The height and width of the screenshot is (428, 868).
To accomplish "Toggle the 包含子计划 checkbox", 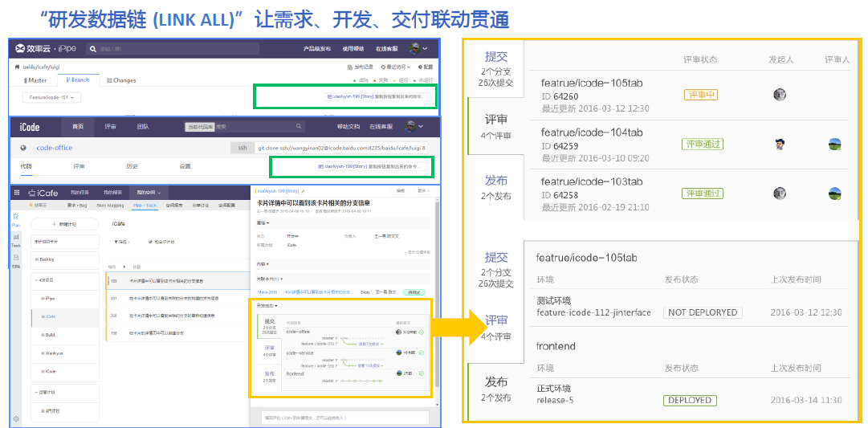I will [x=151, y=242].
